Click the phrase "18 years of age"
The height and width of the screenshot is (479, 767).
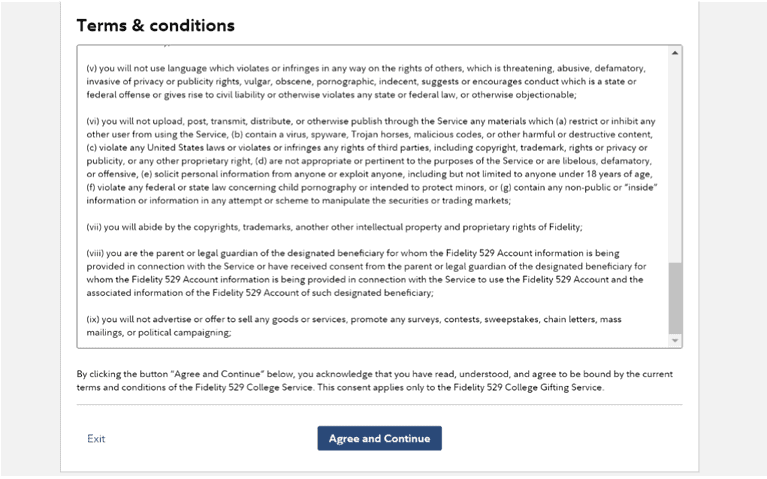(618, 174)
